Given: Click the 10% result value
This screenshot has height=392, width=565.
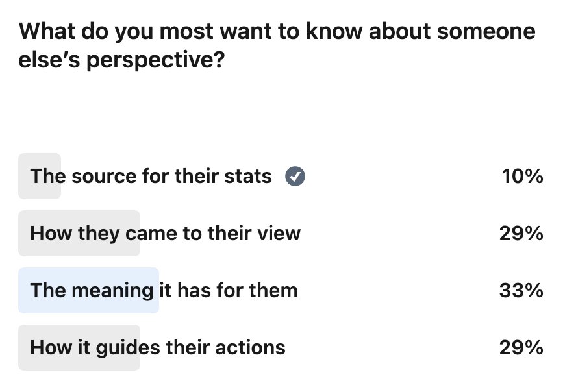Looking at the screenshot, I should [x=522, y=177].
